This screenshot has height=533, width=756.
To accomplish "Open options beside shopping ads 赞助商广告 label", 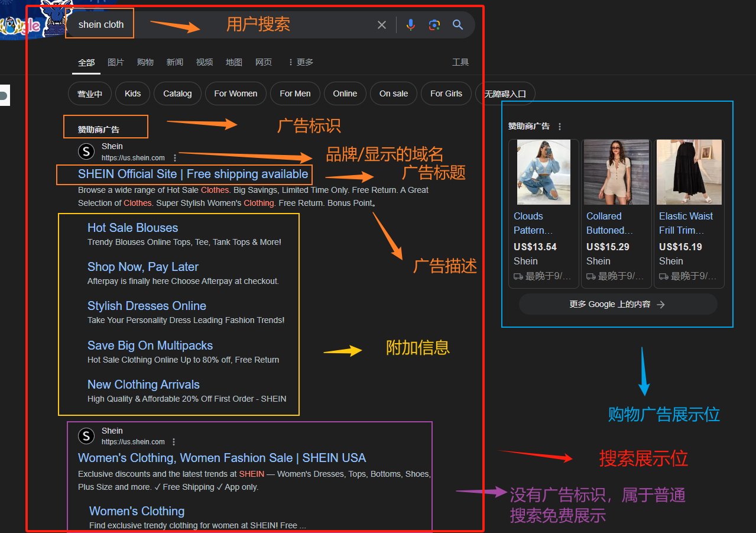I will click(560, 126).
